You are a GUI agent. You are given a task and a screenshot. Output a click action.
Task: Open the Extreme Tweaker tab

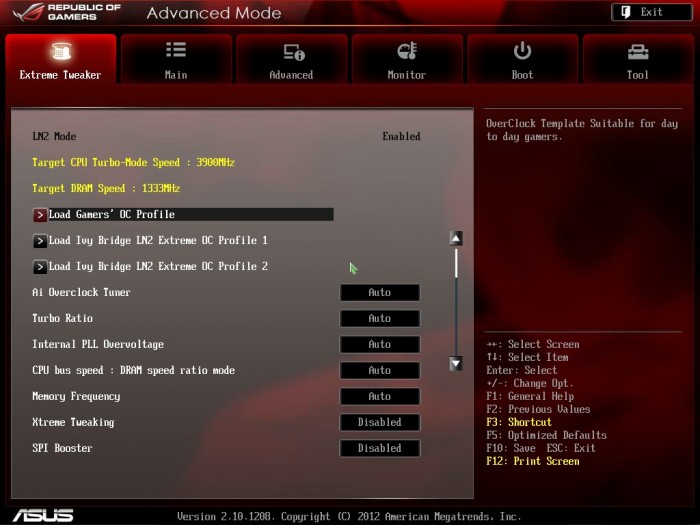coord(61,59)
